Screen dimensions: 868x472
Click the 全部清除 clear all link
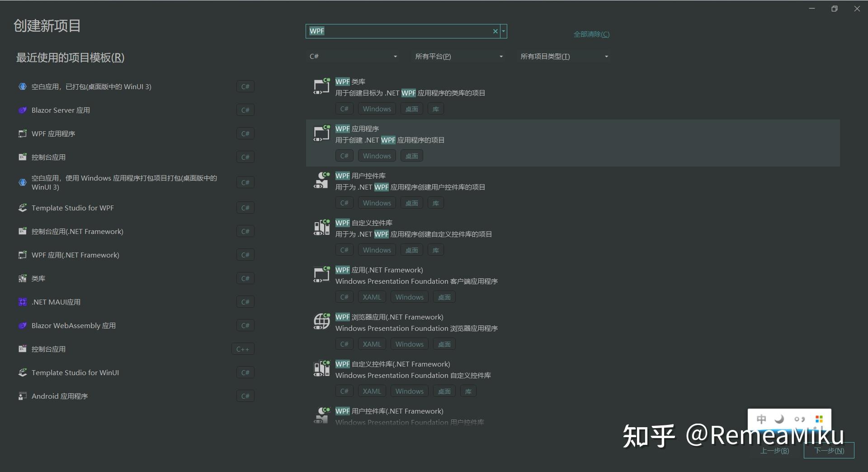(x=591, y=34)
